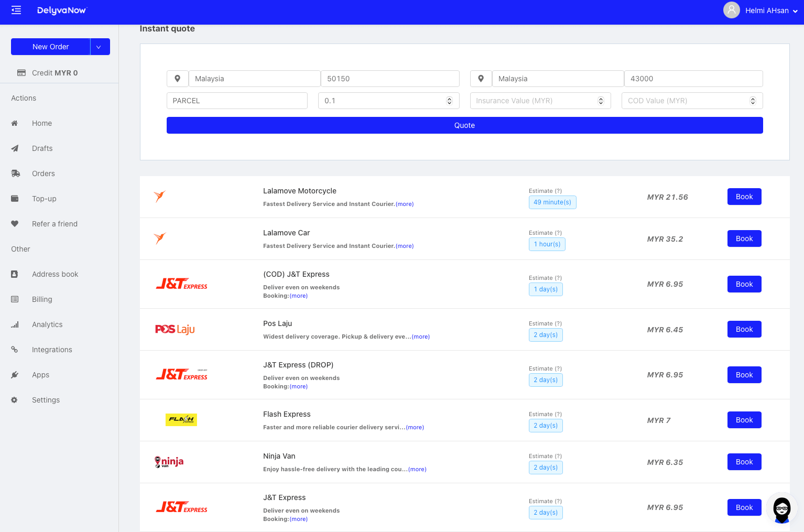The height and width of the screenshot is (532, 804).
Task: Book the Ninja Van service
Action: 744,462
